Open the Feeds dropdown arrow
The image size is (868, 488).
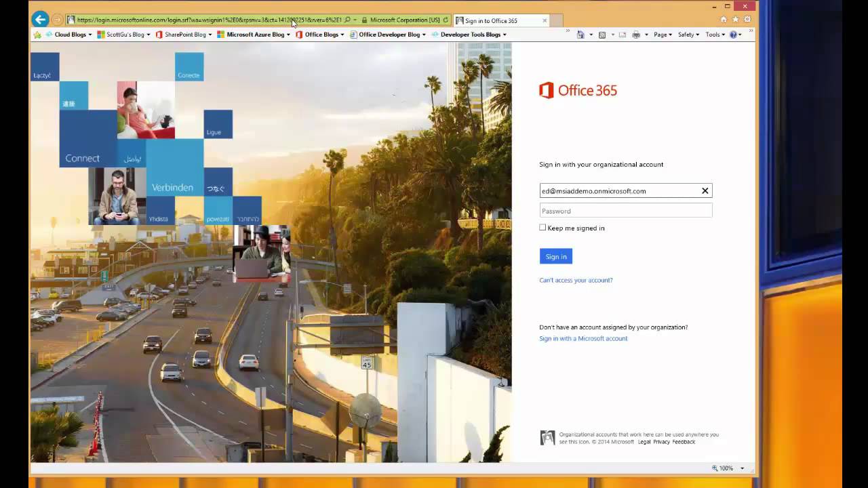[x=613, y=35]
